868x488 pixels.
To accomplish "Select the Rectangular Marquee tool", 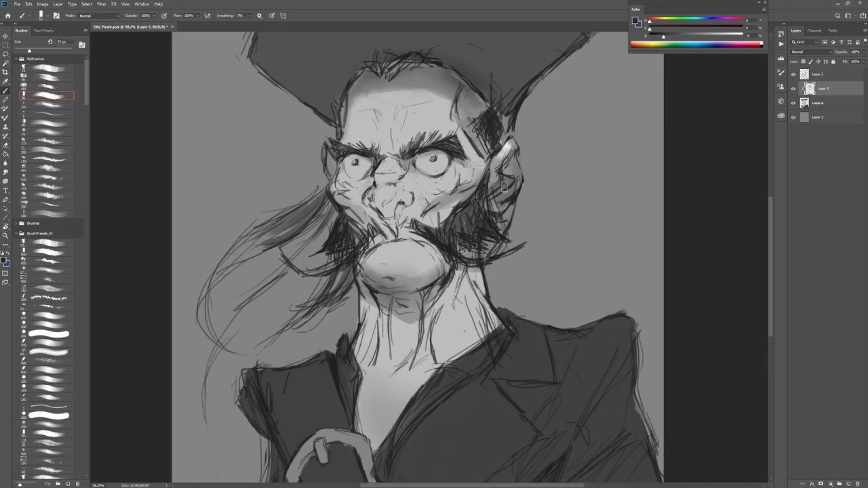I will (x=5, y=45).
